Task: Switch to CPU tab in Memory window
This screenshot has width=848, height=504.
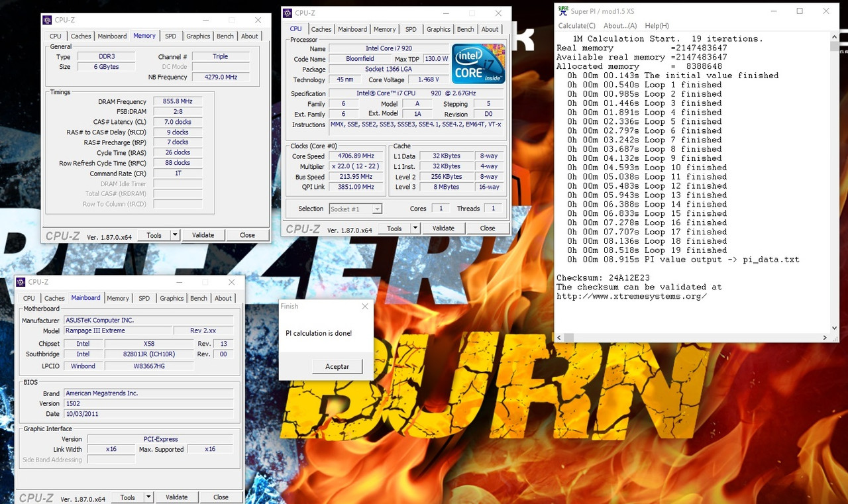Action: [x=56, y=36]
